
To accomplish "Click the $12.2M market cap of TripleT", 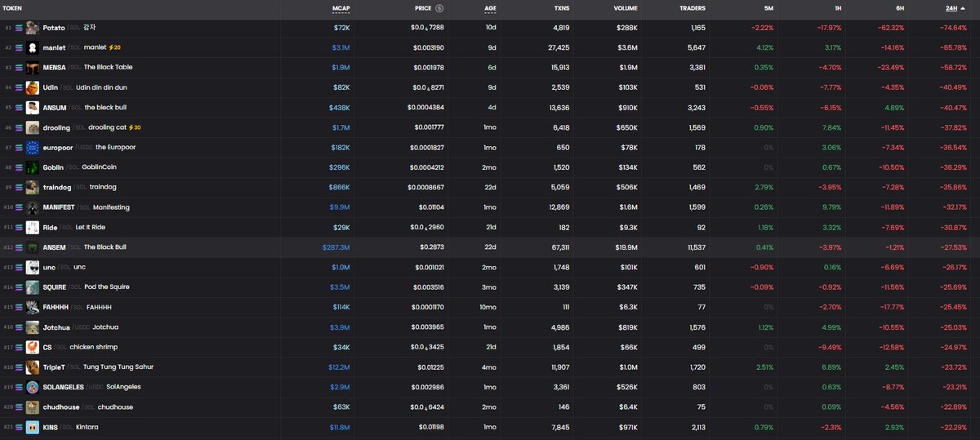I will tap(339, 367).
